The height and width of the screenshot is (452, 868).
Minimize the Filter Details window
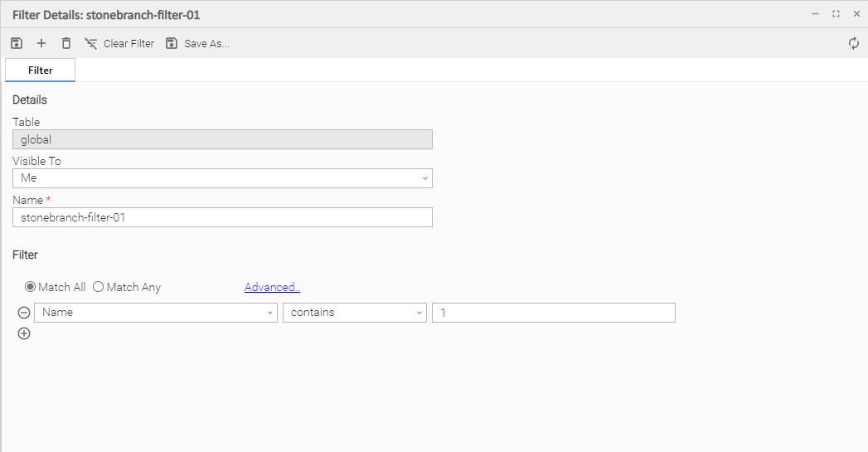[816, 14]
